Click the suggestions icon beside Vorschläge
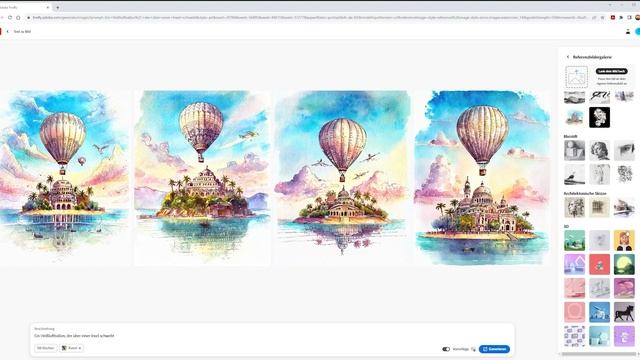 pyautogui.click(x=473, y=349)
